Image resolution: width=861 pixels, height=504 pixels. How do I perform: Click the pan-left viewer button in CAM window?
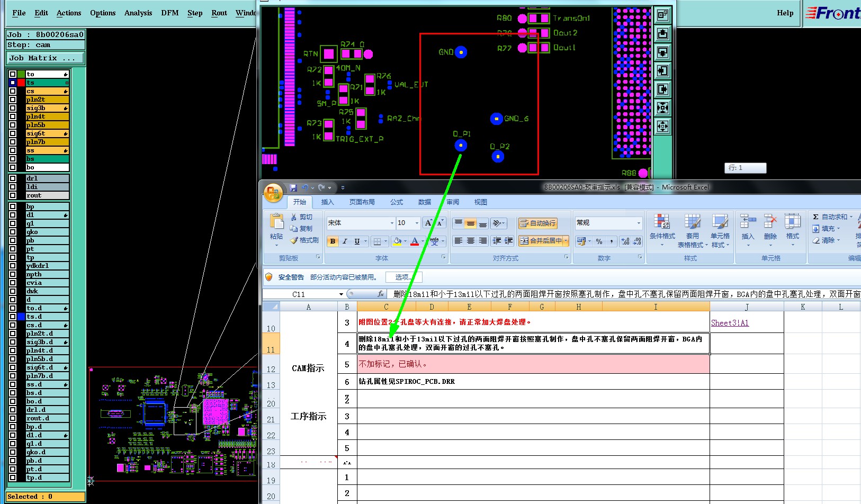(662, 71)
